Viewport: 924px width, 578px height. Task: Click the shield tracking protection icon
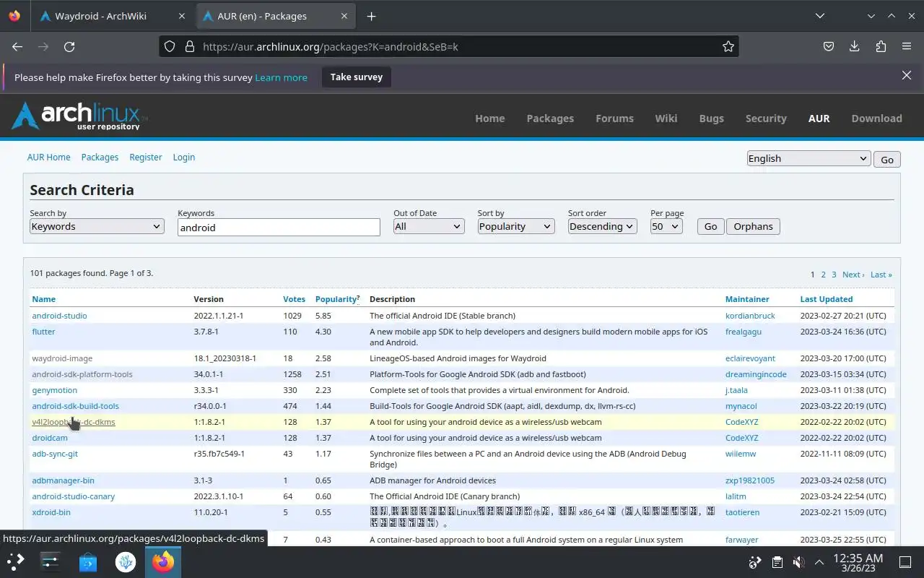(170, 46)
